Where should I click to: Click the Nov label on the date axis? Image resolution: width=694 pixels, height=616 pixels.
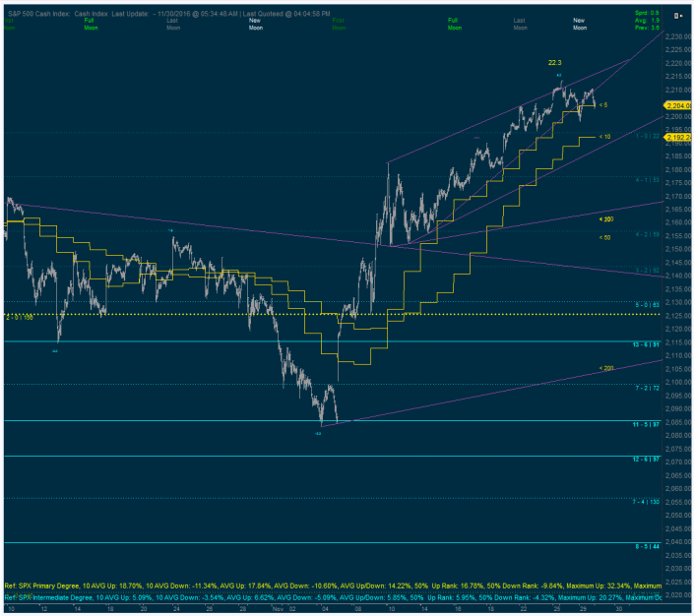tap(278, 609)
